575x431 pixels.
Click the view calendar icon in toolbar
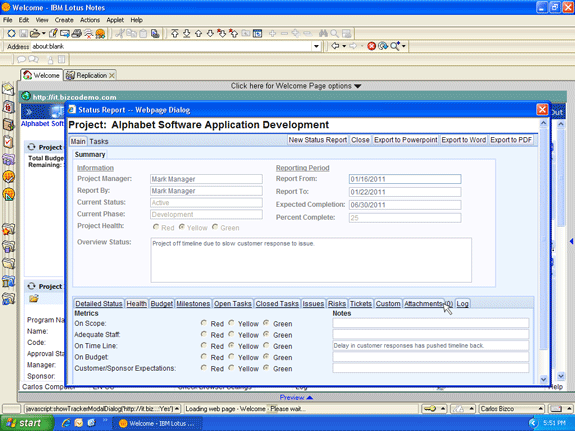257,34
